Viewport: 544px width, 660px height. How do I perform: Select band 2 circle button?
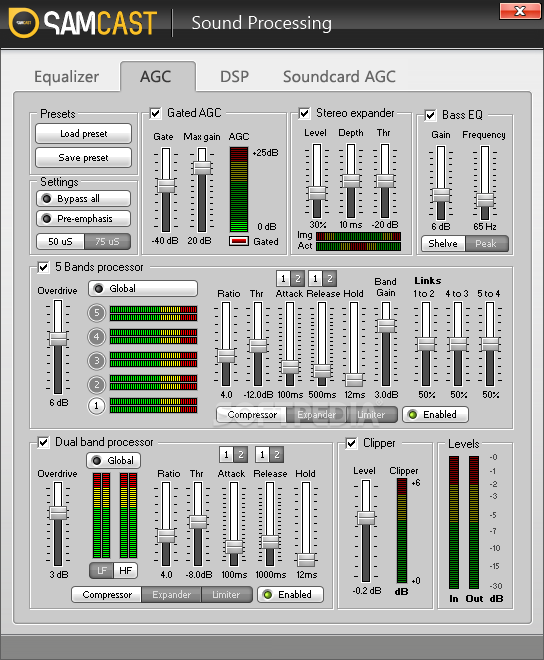pyautogui.click(x=96, y=384)
